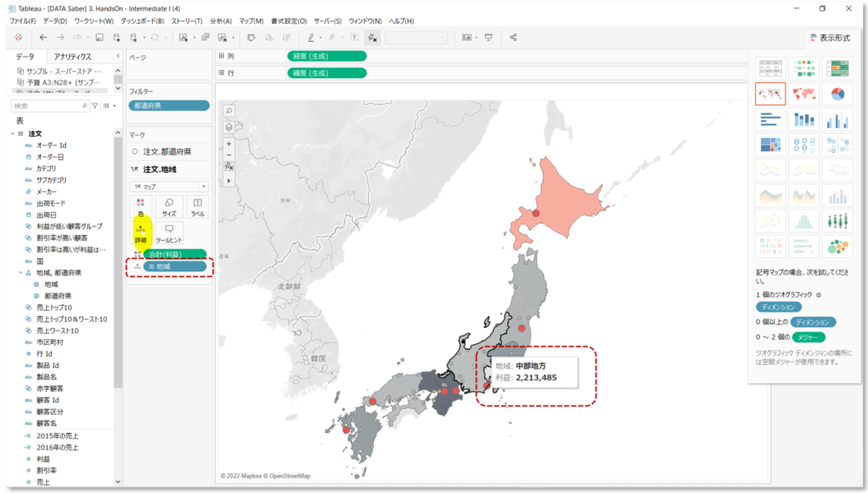Click the 詳細 marks card button
Screen dimensions: 868x493
tap(140, 233)
